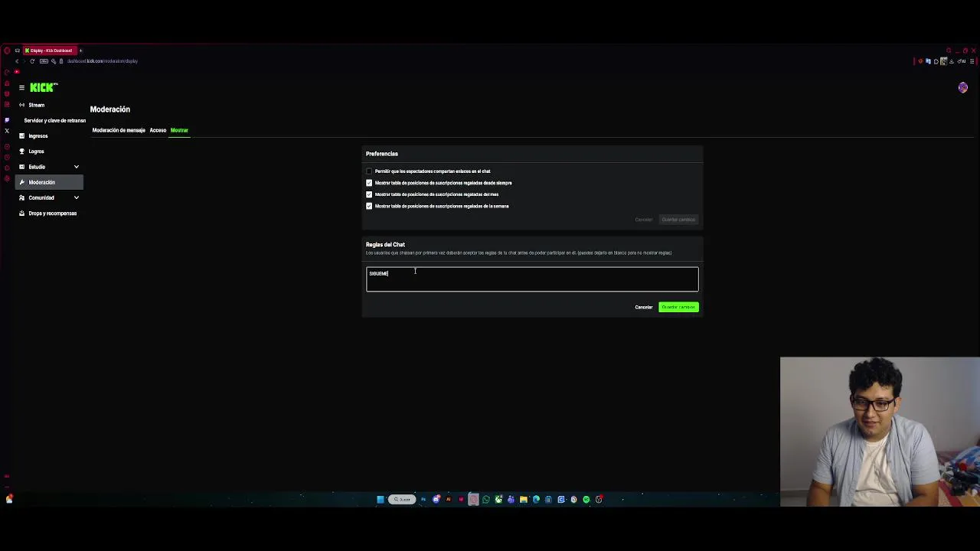The image size is (980, 551).
Task: Click disabled Cancelar in Preferencias
Action: pos(644,220)
